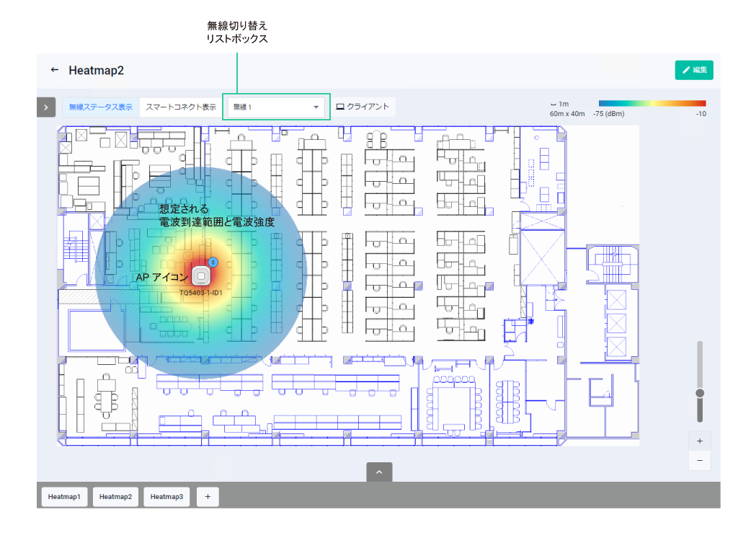Toggle 無線ステータス表示 view mode
756x538 pixels.
point(101,107)
